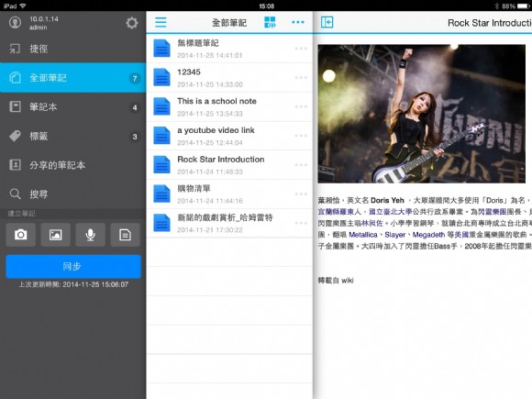Tap the 上次更新時間 last sync timestamp

click(x=73, y=284)
